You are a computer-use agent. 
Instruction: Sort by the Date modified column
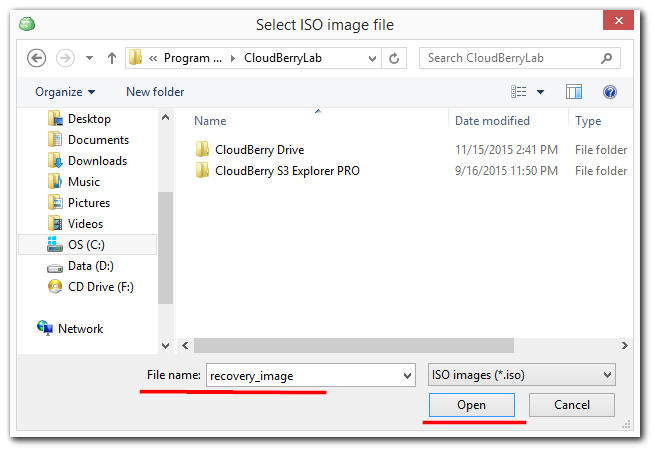(492, 121)
